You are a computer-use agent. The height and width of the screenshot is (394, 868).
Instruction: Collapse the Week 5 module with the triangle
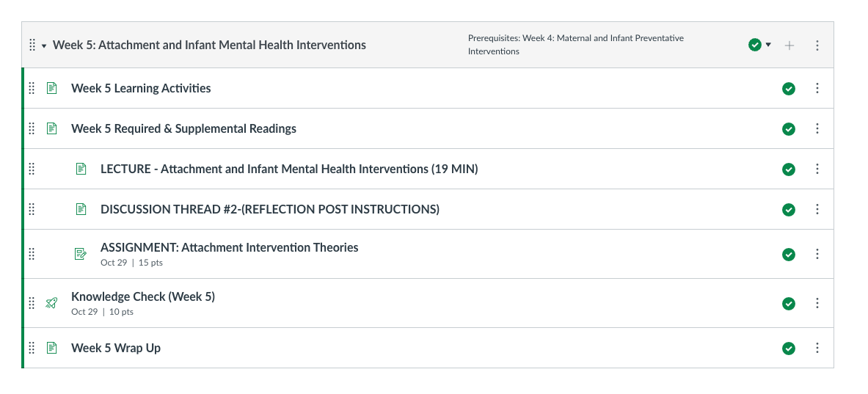click(x=44, y=46)
